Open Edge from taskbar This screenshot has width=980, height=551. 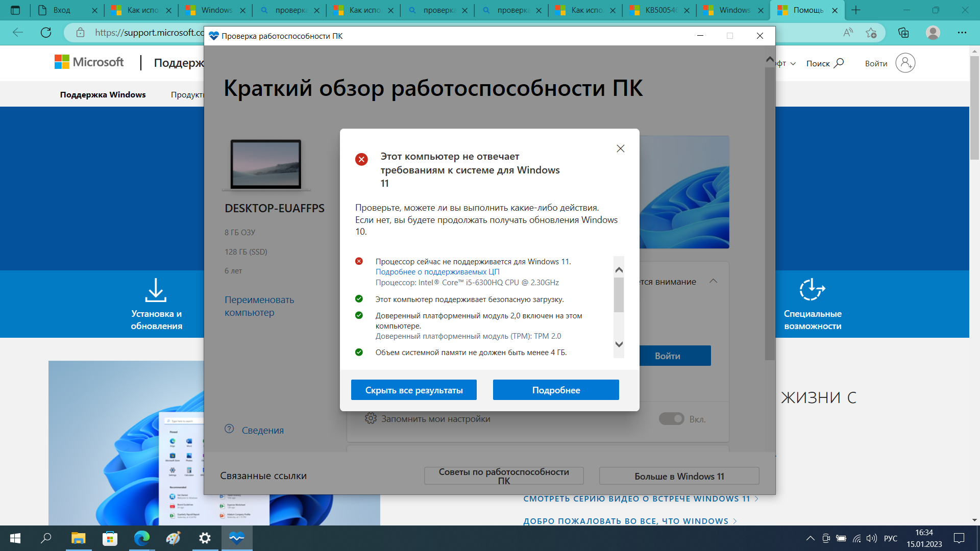(141, 538)
